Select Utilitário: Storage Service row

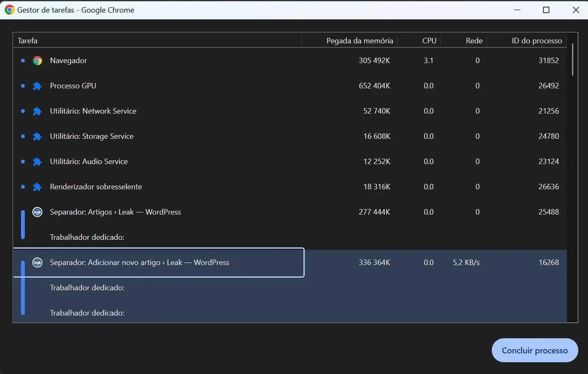[x=290, y=136]
